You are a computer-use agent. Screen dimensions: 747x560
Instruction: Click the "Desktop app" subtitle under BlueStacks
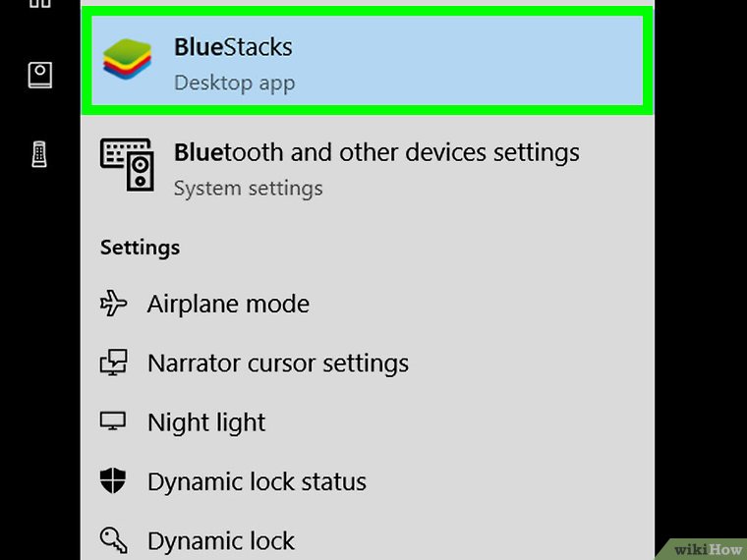234,83
